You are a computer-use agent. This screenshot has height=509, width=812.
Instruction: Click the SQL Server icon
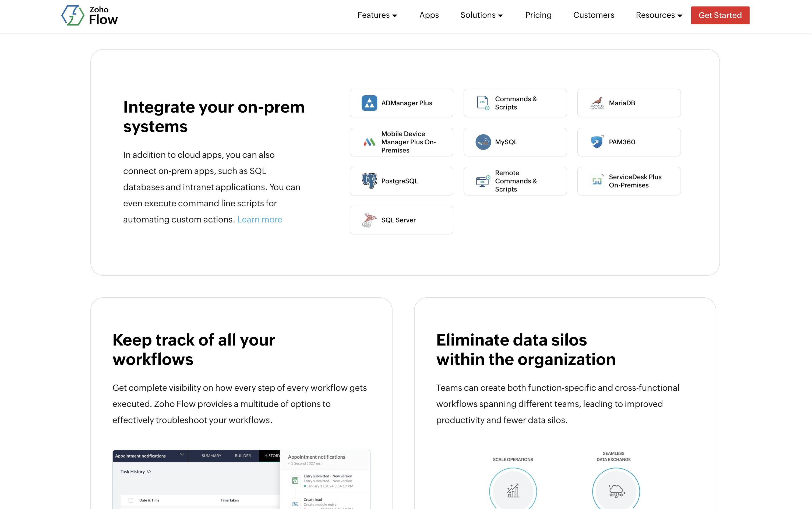pos(369,220)
